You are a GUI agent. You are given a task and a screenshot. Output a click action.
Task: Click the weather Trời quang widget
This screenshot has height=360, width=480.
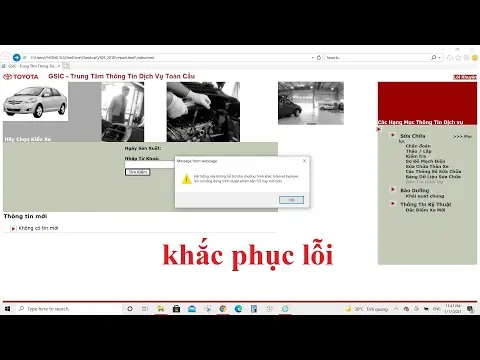click(x=367, y=309)
